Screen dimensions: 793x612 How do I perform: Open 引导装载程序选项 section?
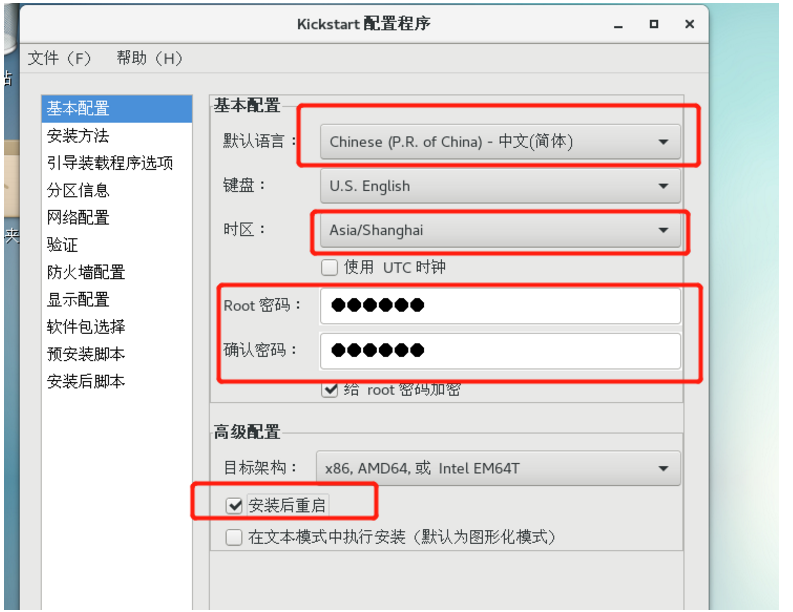[x=117, y=163]
